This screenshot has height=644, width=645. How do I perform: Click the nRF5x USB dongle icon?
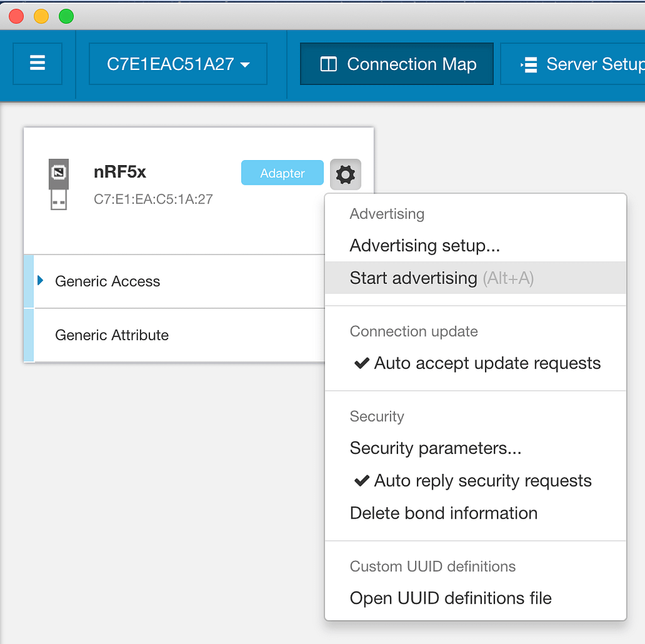(59, 185)
